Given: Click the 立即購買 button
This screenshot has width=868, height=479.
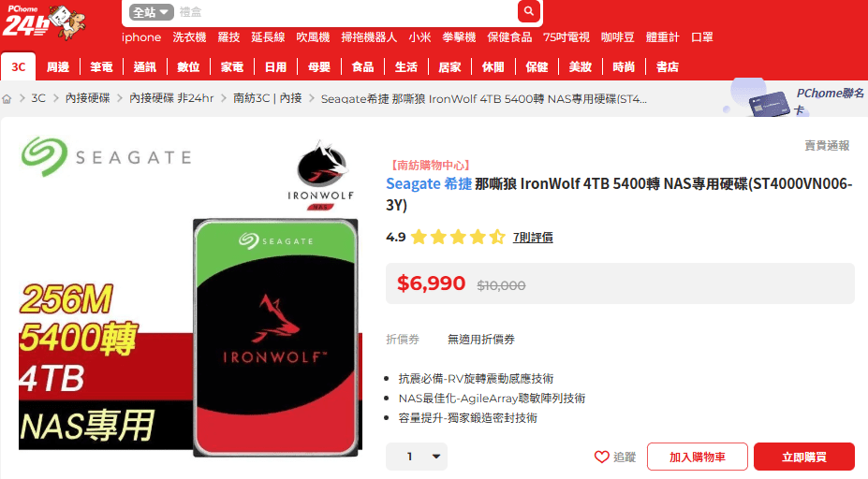Looking at the screenshot, I should (803, 457).
